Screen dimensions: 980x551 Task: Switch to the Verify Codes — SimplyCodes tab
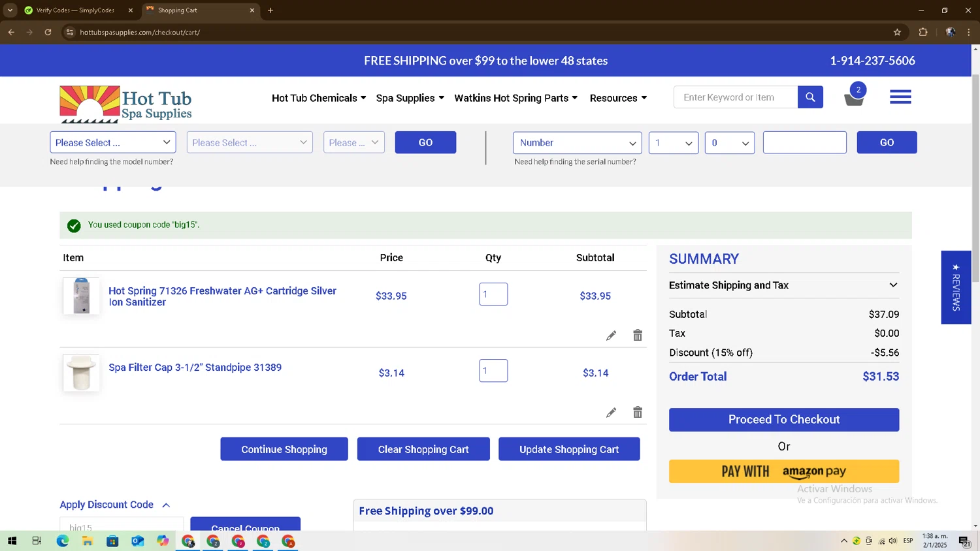(x=75, y=10)
